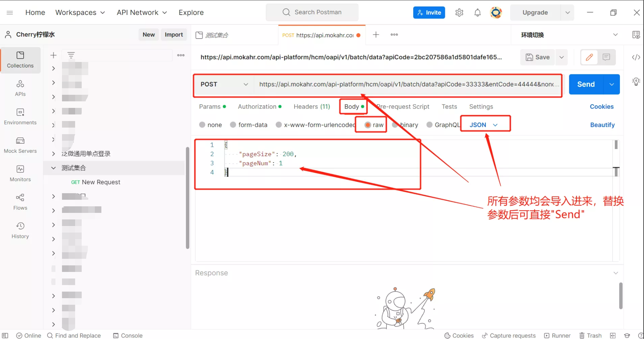Open the environment quick look icon
Viewport: 644px width, 339px height.
[x=636, y=35]
